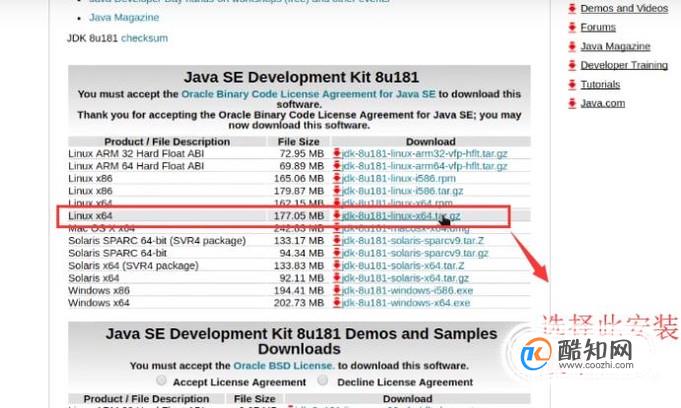
Task: Click red icon next to Java.com
Action: (x=572, y=103)
